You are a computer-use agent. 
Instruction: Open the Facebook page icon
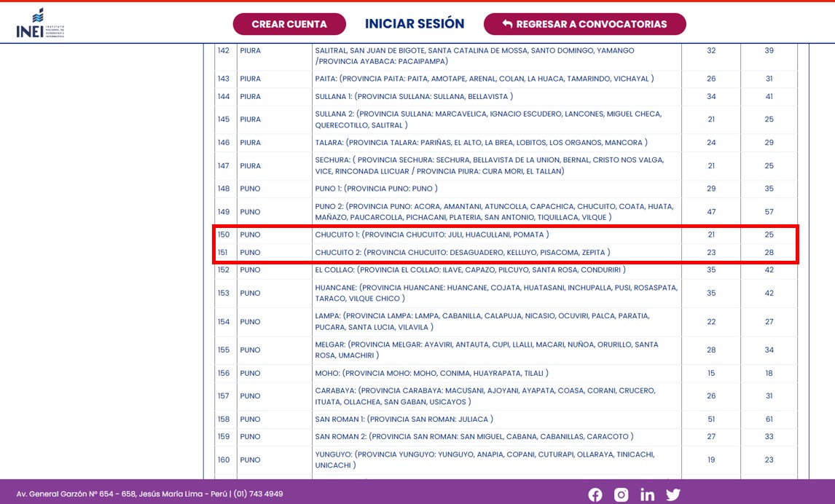(x=595, y=495)
